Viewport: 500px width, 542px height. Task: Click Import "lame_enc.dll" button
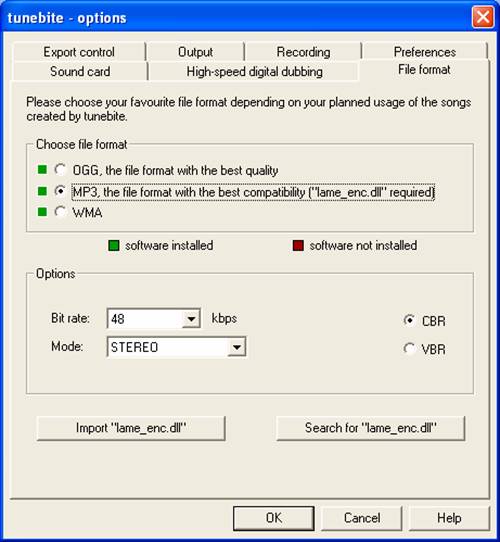[131, 428]
